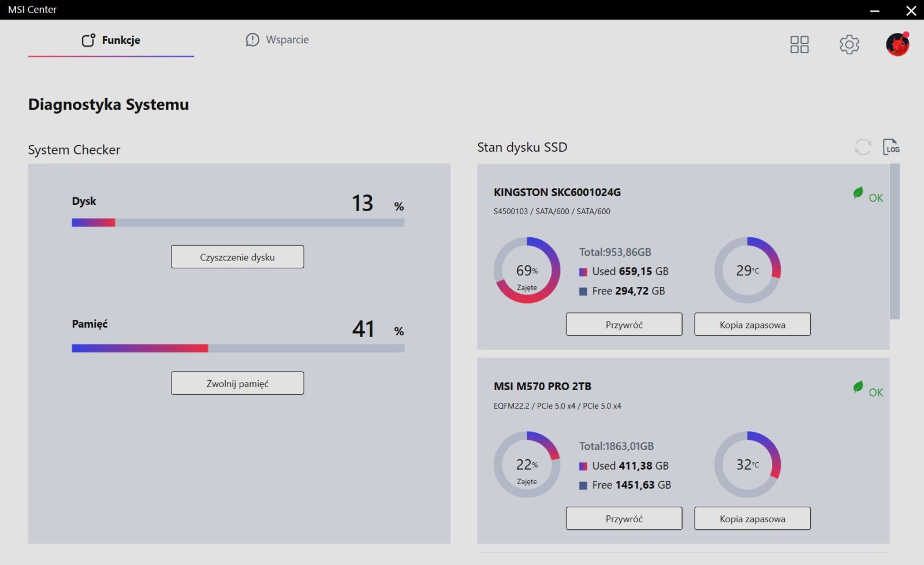Open settings via the gear icon
Viewport: 924px width, 565px height.
[849, 44]
